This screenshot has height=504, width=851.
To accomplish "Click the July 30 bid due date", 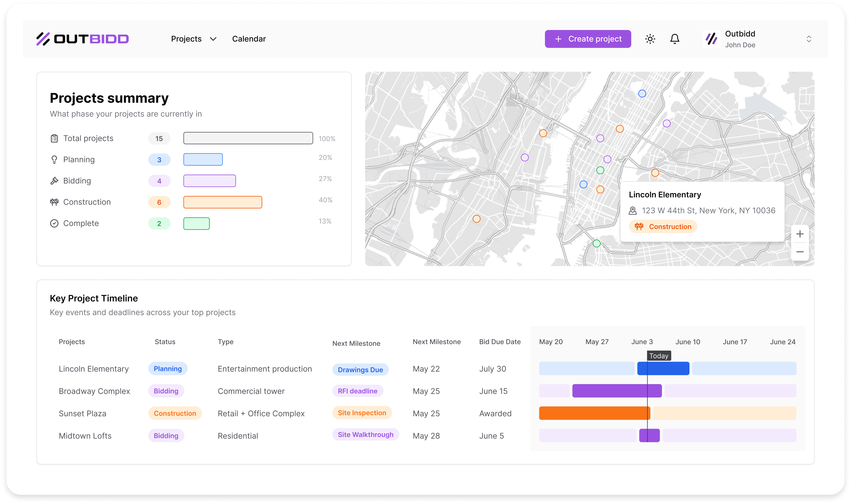I will click(492, 369).
